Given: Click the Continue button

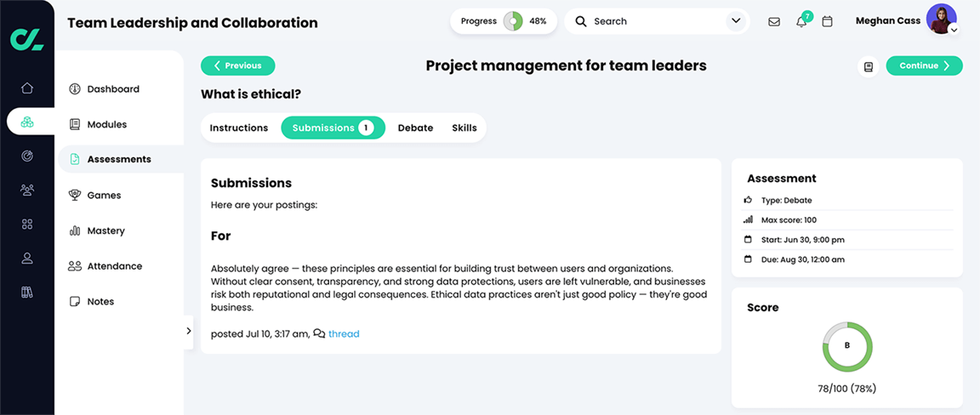Looking at the screenshot, I should pyautogui.click(x=924, y=65).
